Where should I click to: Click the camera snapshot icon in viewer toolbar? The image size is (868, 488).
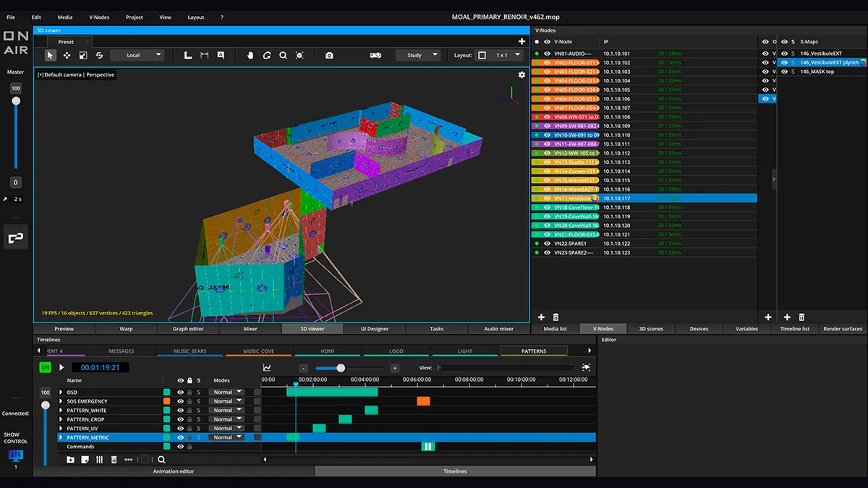pos(329,55)
